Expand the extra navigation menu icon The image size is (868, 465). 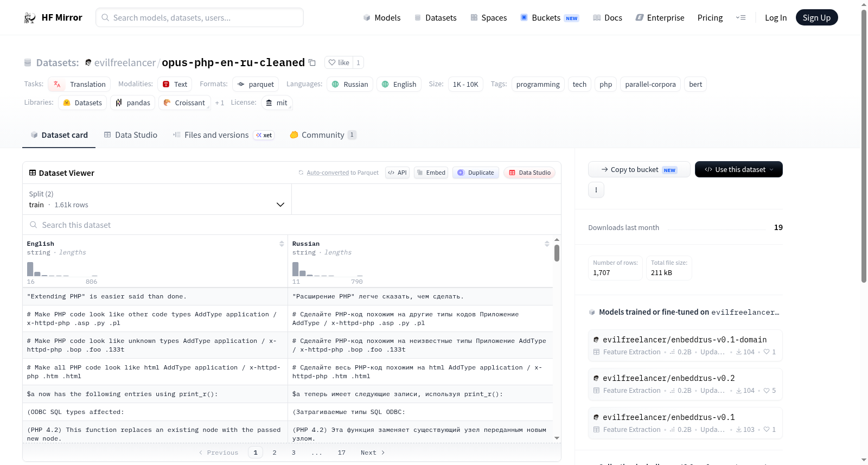pos(741,17)
